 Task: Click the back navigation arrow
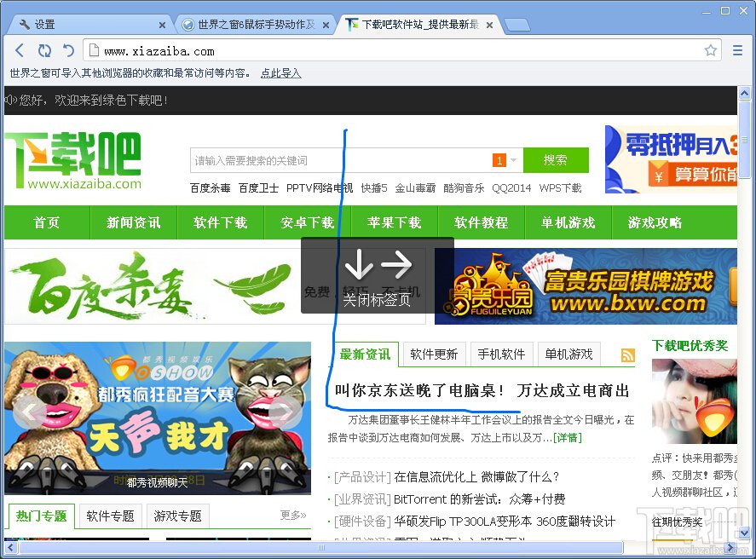(x=19, y=50)
